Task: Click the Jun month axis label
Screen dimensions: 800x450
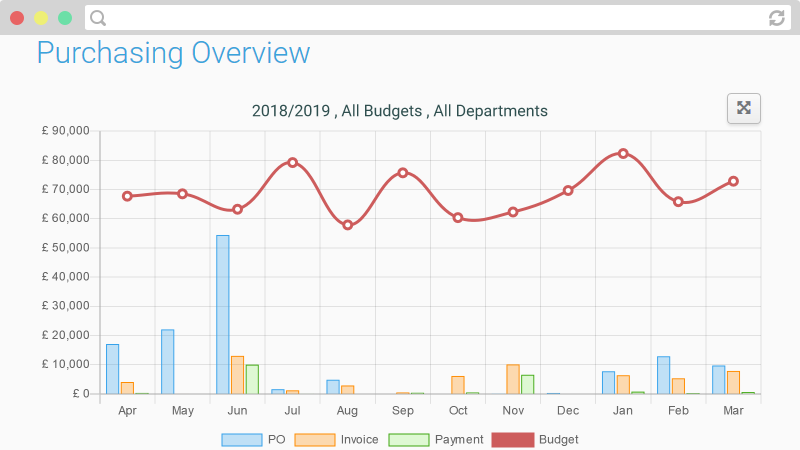Action: 237,410
